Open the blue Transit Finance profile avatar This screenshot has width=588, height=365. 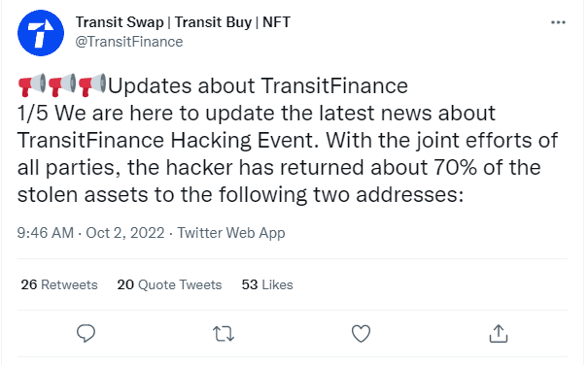[41, 33]
